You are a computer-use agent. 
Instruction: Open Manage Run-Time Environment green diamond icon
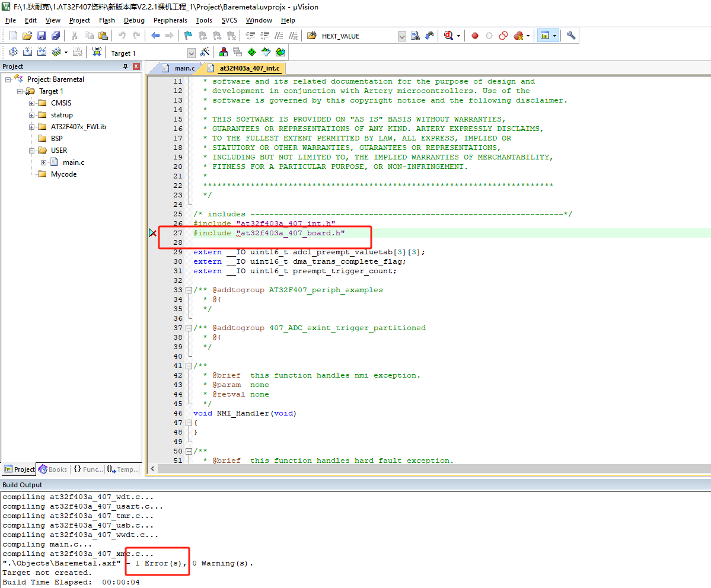[x=251, y=53]
